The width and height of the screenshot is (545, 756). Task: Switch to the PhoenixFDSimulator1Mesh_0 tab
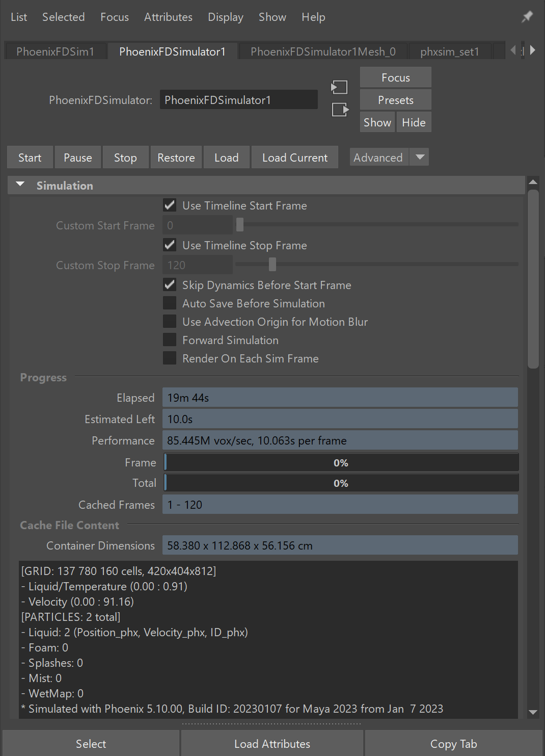click(x=323, y=51)
